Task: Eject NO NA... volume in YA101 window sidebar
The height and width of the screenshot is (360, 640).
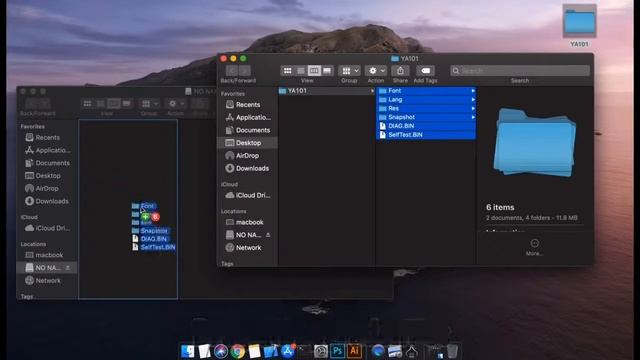Action: click(x=268, y=235)
